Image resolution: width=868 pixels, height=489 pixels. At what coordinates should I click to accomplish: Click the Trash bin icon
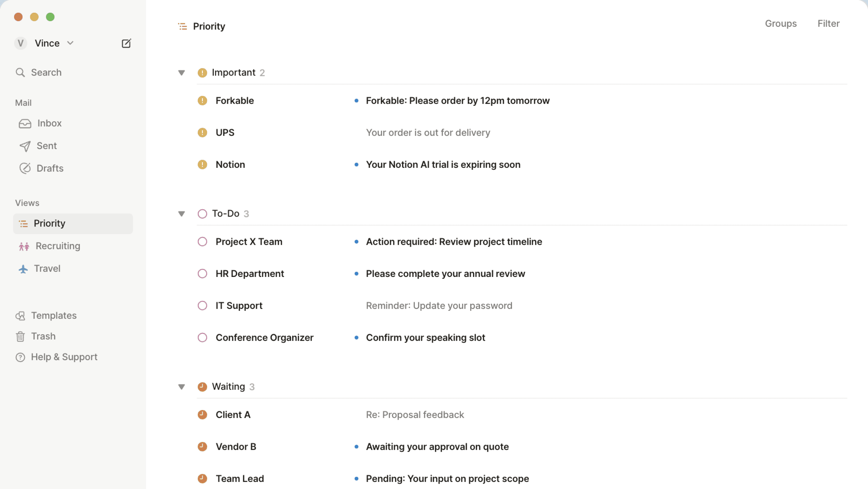pos(20,336)
